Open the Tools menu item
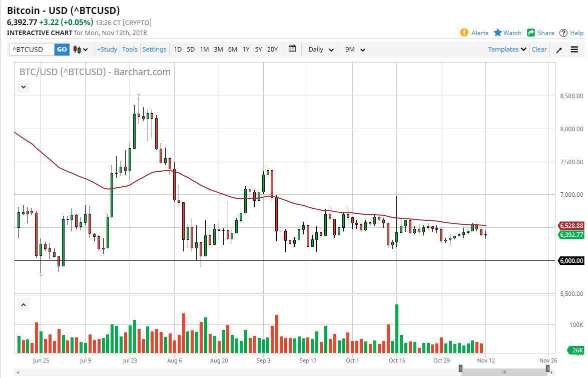 tap(130, 49)
